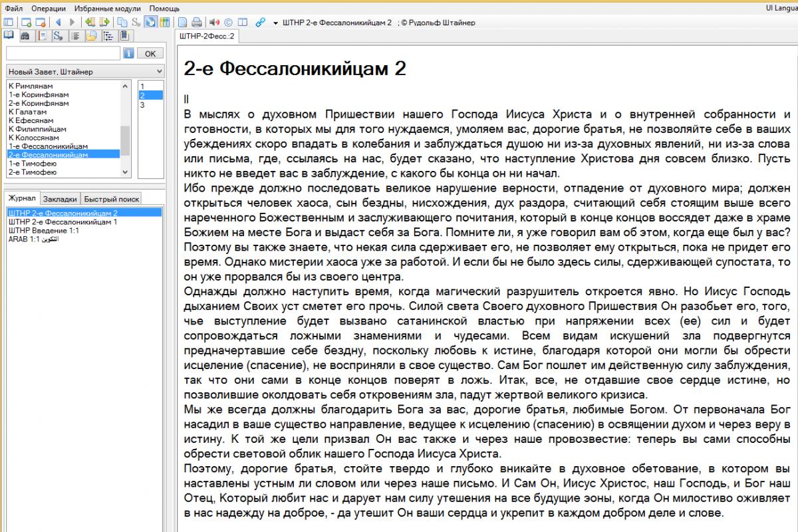Image resolution: width=798 pixels, height=532 pixels.
Task: Click the printer icon in toolbar
Action: pos(196,23)
